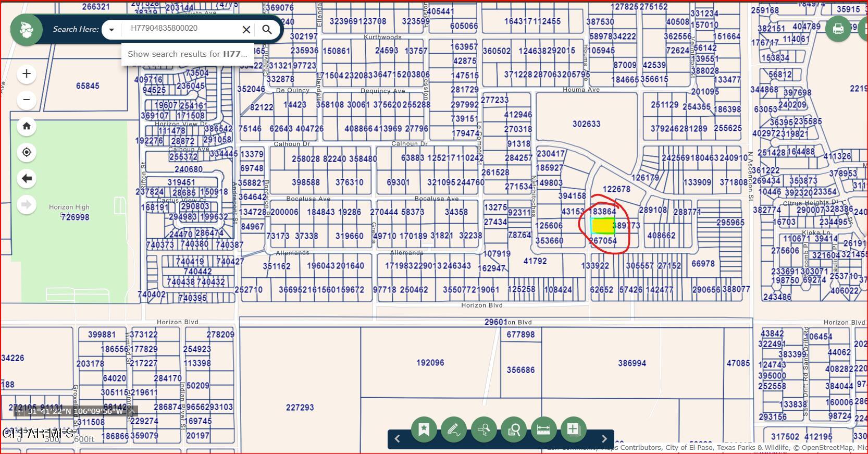Click parcel label 183864
The height and width of the screenshot is (454, 868).
pos(603,212)
